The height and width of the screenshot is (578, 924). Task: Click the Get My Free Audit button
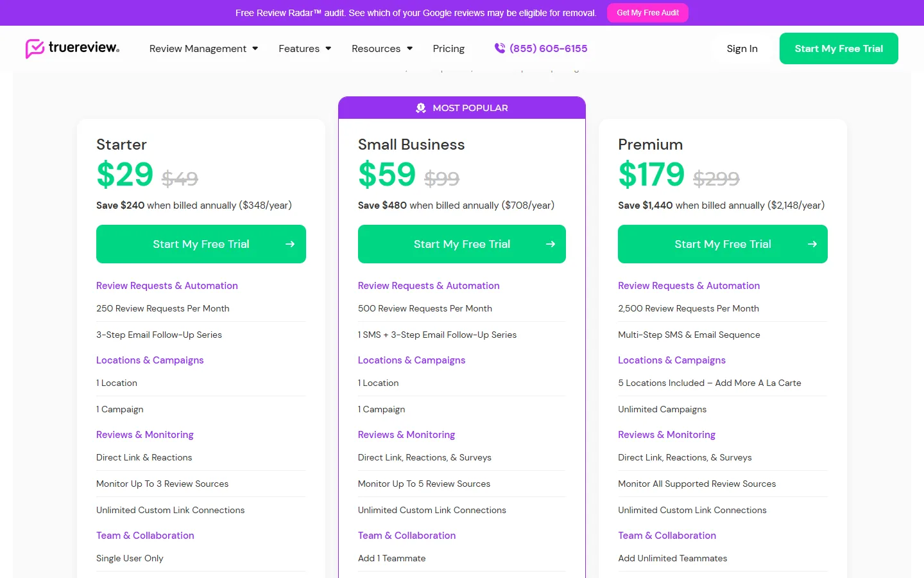(647, 13)
